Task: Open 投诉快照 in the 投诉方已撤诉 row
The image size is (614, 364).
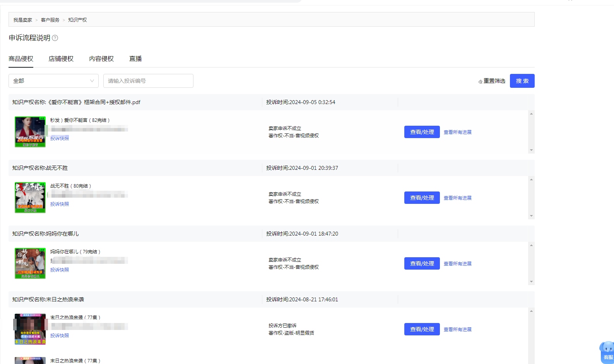Action: (60, 336)
